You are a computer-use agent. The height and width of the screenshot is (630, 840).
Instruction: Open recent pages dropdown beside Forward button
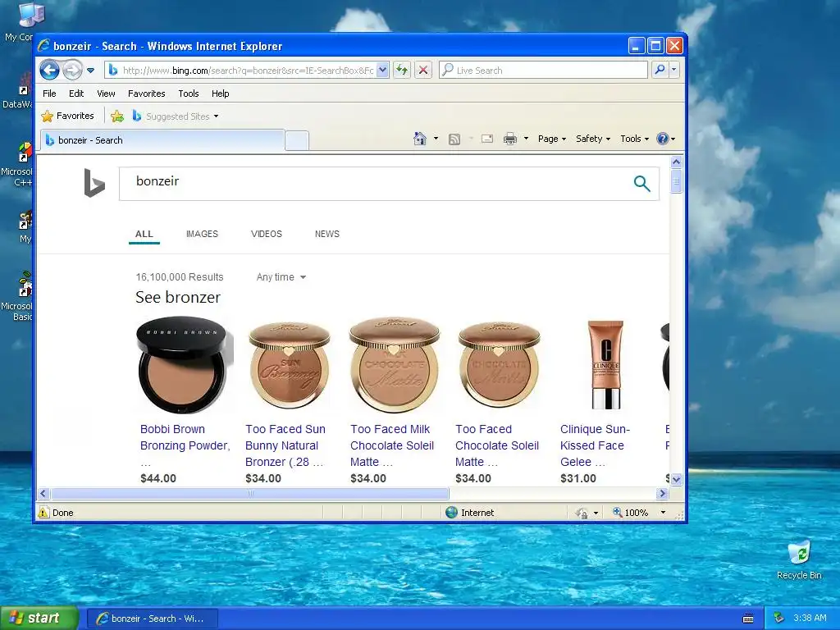(x=90, y=71)
